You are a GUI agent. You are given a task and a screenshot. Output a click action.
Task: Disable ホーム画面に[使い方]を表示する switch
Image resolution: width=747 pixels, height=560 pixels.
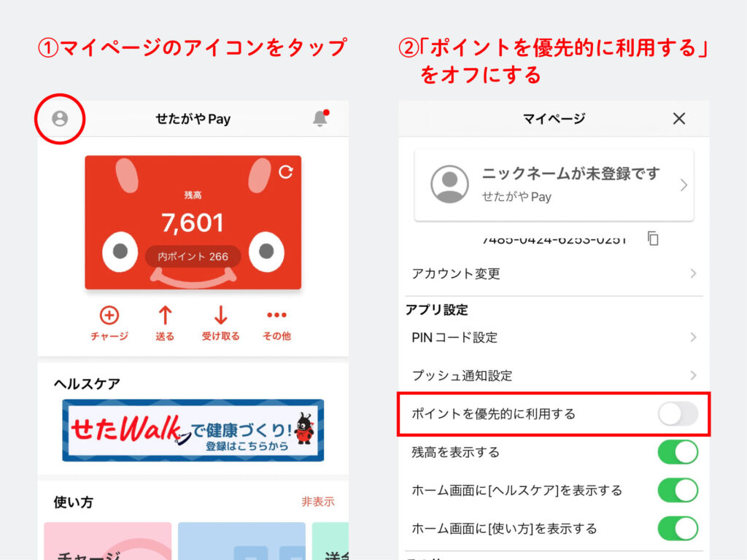pos(678,528)
